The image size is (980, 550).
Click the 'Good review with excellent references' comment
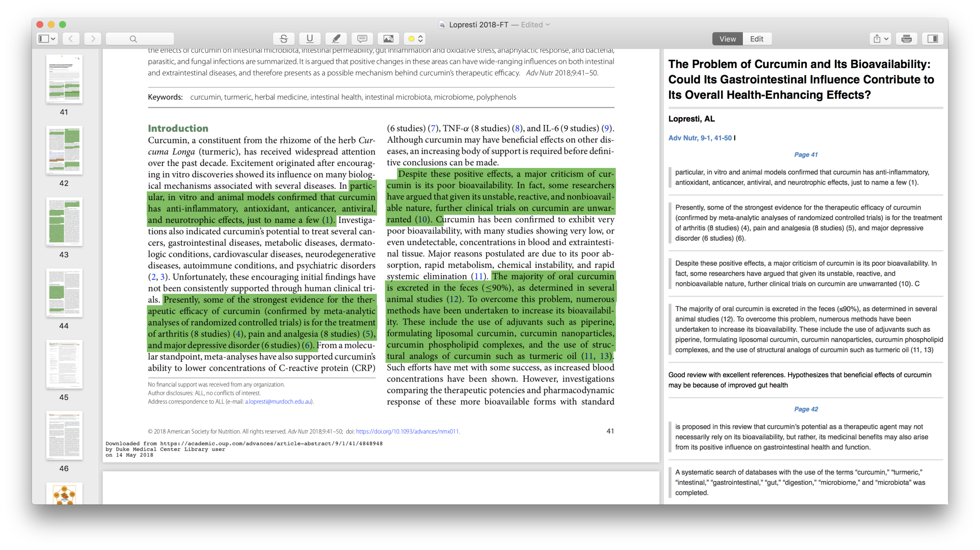point(800,380)
